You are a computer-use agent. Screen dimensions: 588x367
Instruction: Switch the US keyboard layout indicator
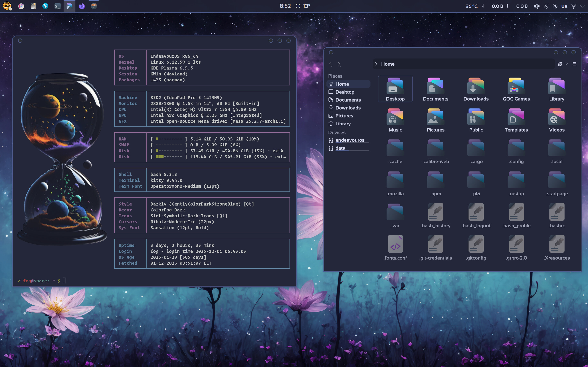(x=564, y=6)
